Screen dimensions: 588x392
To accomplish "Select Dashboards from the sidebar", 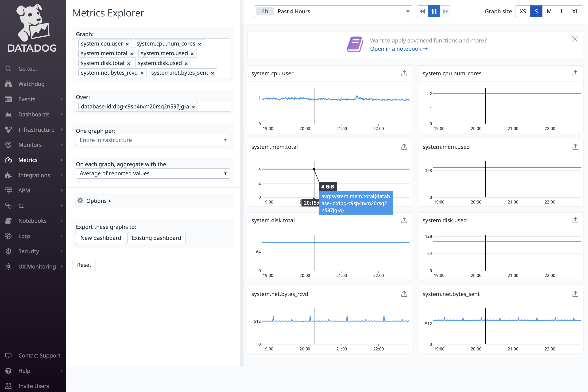I will (x=34, y=114).
